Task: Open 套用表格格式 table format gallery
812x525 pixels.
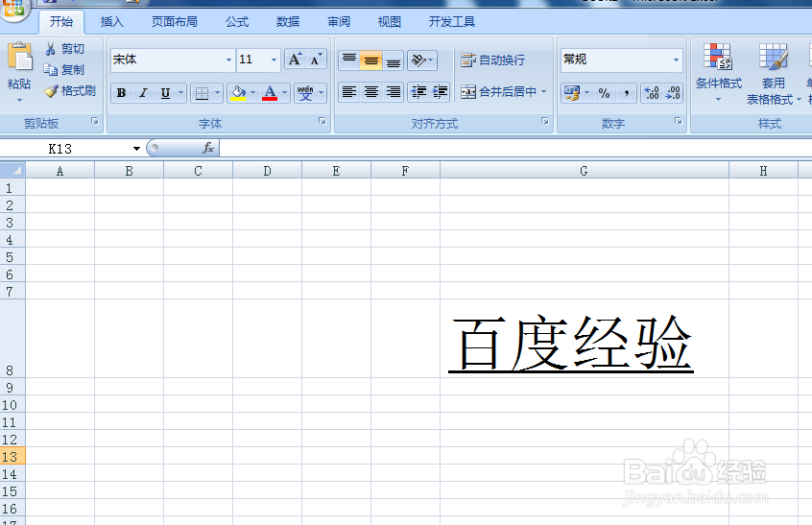Action: click(773, 74)
